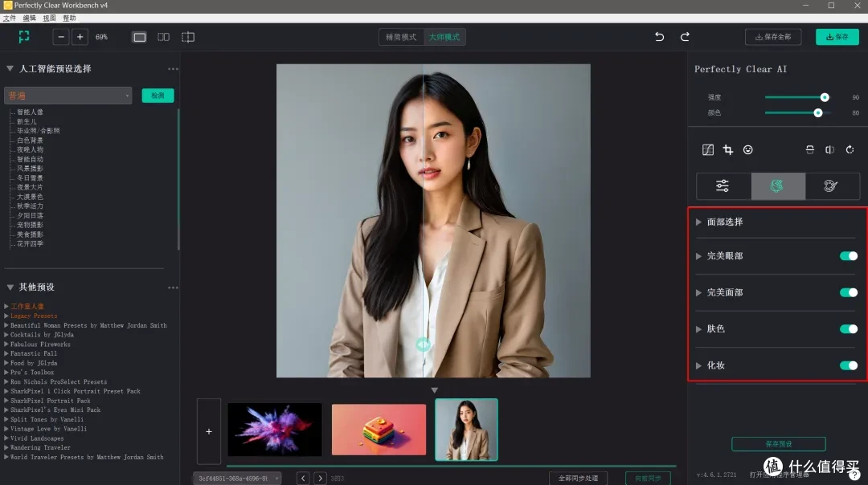
Task: Open the paint palette tab
Action: 832,185
